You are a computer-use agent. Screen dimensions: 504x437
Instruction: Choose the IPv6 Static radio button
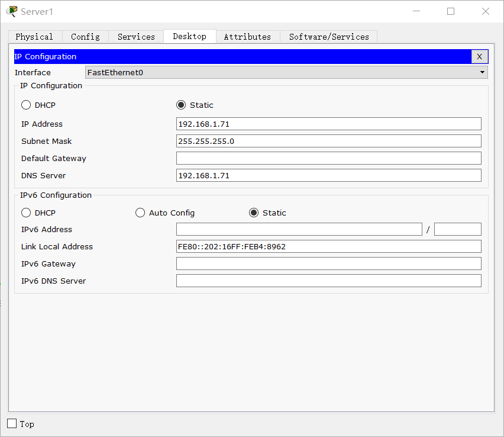tap(254, 213)
